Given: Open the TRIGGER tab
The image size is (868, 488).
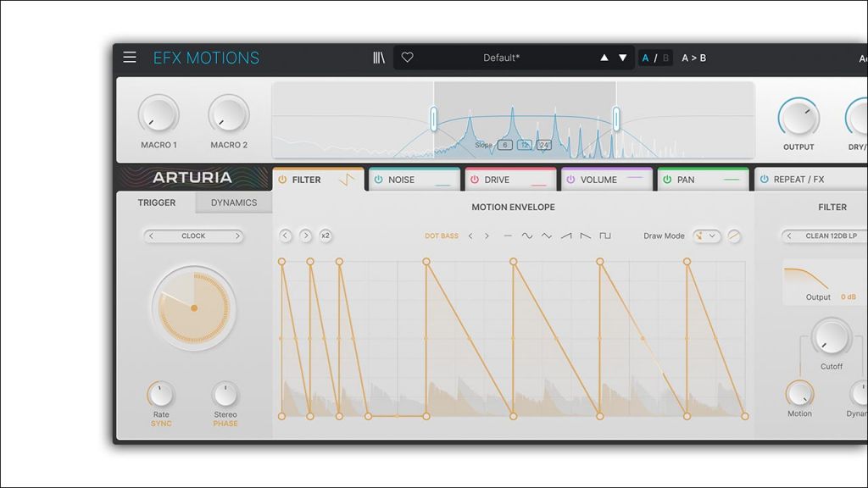Looking at the screenshot, I should pos(157,202).
